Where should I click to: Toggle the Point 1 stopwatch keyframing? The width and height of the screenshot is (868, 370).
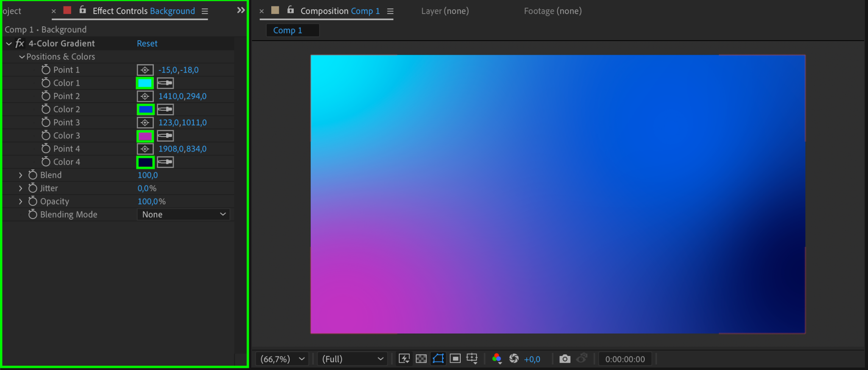46,70
